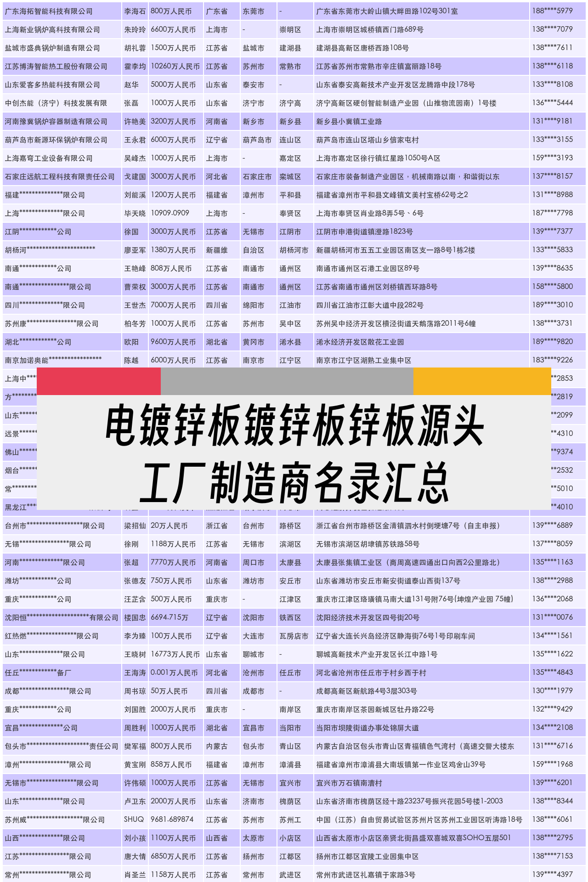Select subtitle 工厂制造商名录汇总
The image size is (588, 882).
[x=294, y=482]
